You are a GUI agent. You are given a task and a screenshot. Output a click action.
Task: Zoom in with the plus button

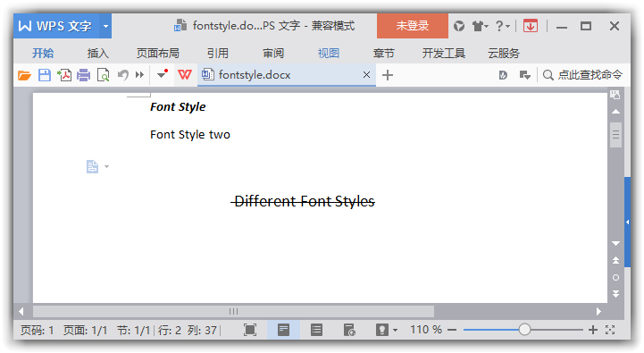[x=593, y=330]
